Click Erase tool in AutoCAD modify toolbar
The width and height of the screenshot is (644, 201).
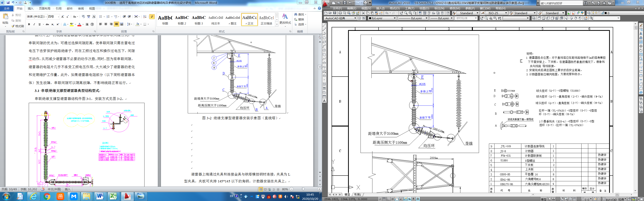click(641, 25)
